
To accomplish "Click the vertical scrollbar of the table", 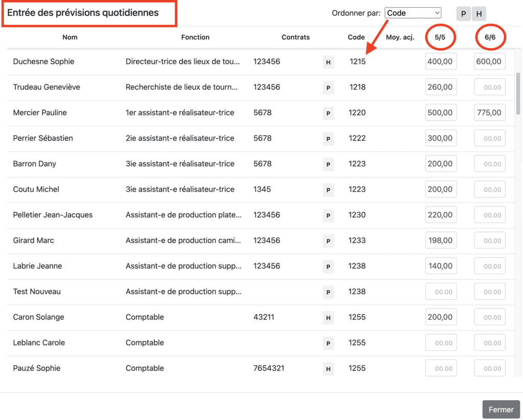I will (x=518, y=93).
